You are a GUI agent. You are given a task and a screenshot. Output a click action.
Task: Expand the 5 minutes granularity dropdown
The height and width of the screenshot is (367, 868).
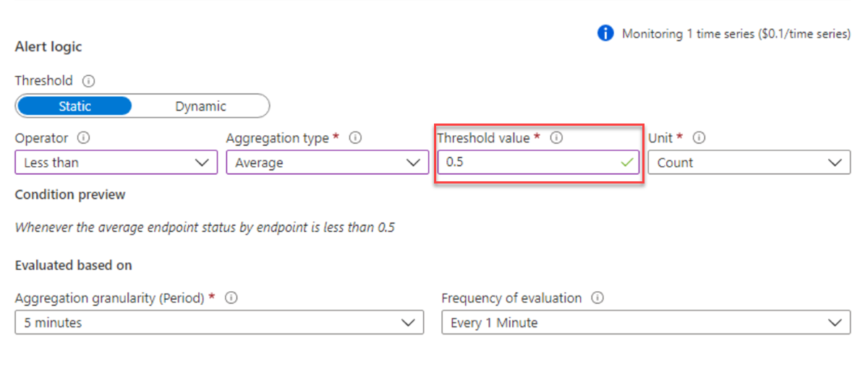click(218, 323)
